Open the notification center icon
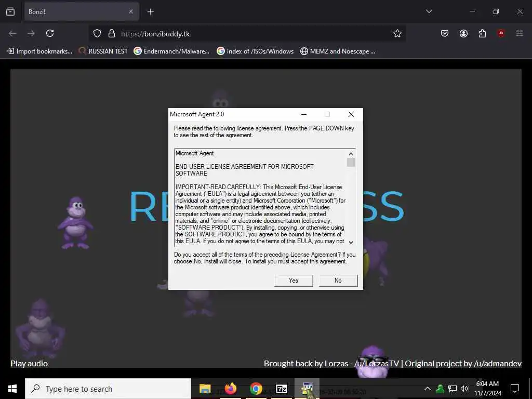The image size is (532, 399). tap(515, 389)
